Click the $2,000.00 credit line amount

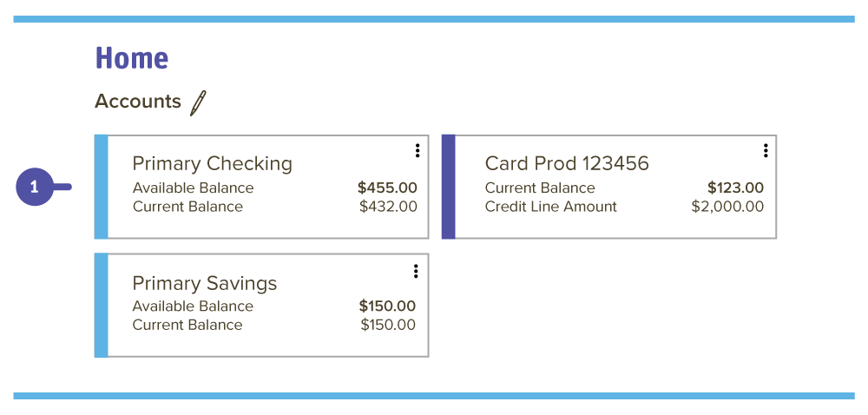click(727, 207)
